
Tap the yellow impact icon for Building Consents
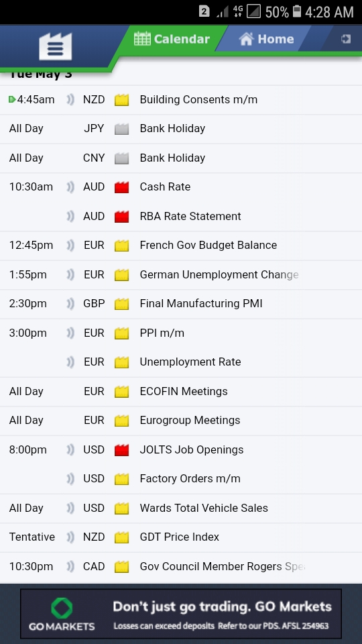[121, 100]
